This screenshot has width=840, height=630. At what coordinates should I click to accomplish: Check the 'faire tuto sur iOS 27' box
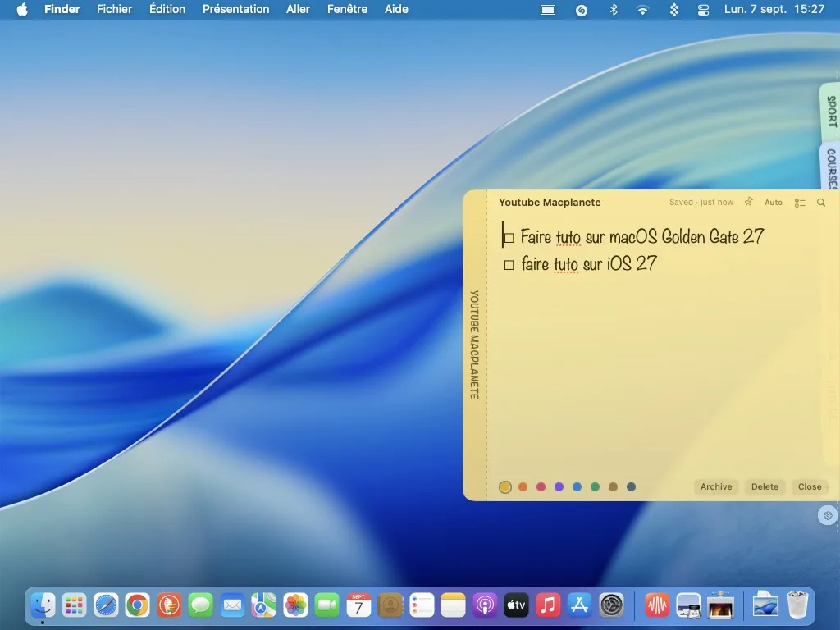click(509, 265)
